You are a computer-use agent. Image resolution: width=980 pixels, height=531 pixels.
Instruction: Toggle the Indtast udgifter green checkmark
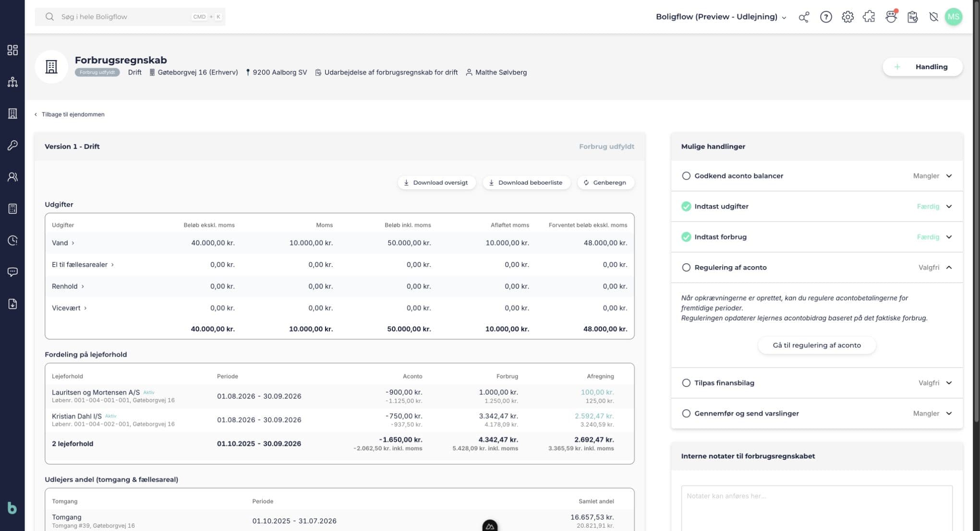coord(686,207)
